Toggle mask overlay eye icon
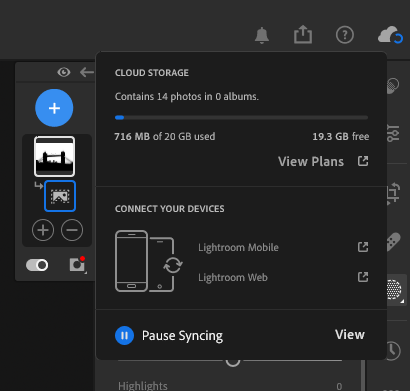This screenshot has width=410, height=391. tap(64, 72)
